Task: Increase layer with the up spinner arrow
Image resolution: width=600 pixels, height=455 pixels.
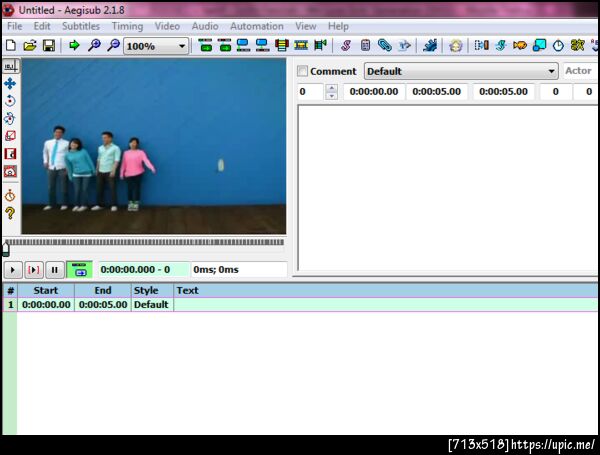Action: (332, 88)
